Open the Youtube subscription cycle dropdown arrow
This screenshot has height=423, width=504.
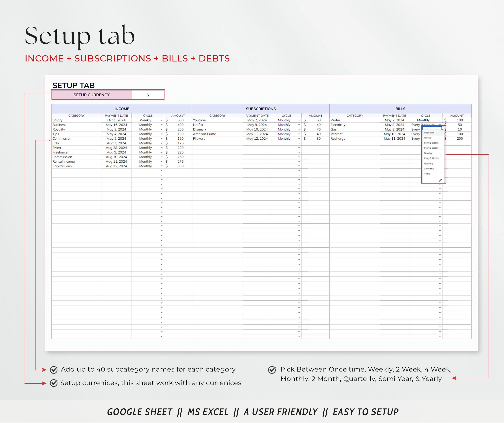pos(299,120)
